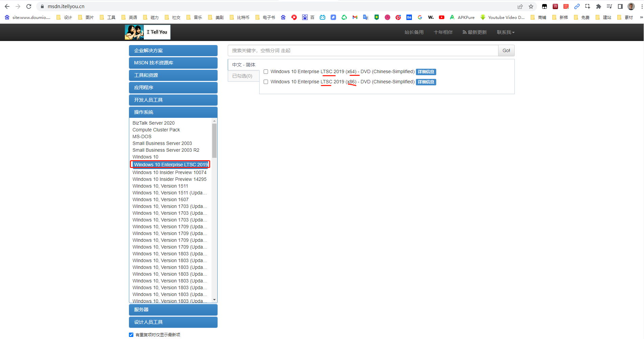Toggle the show-only-latest-duplicates checkbox
Viewport: 644px width, 339px height.
[131, 335]
